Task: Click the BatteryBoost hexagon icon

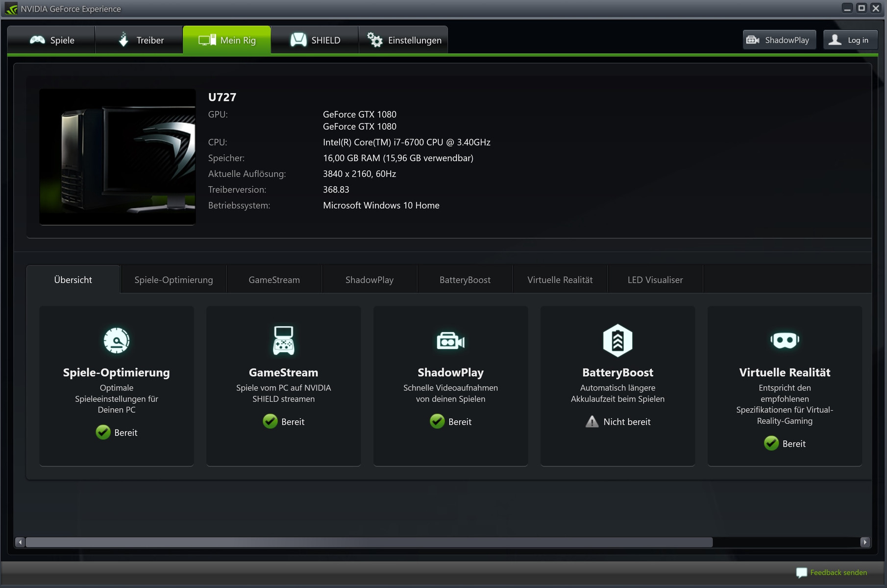Action: [617, 340]
